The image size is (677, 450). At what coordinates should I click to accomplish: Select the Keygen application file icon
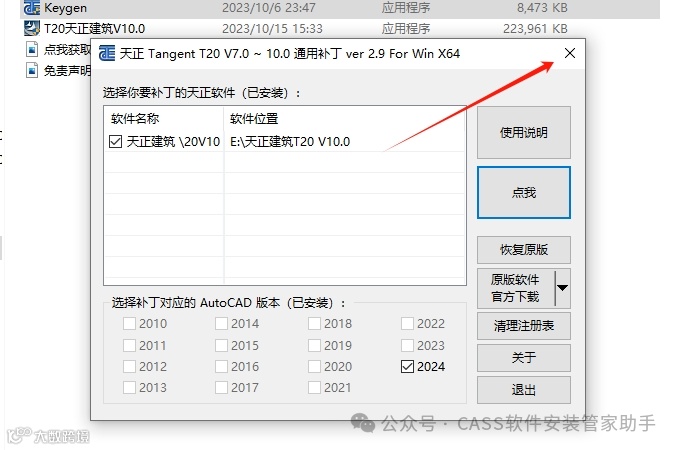[32, 7]
